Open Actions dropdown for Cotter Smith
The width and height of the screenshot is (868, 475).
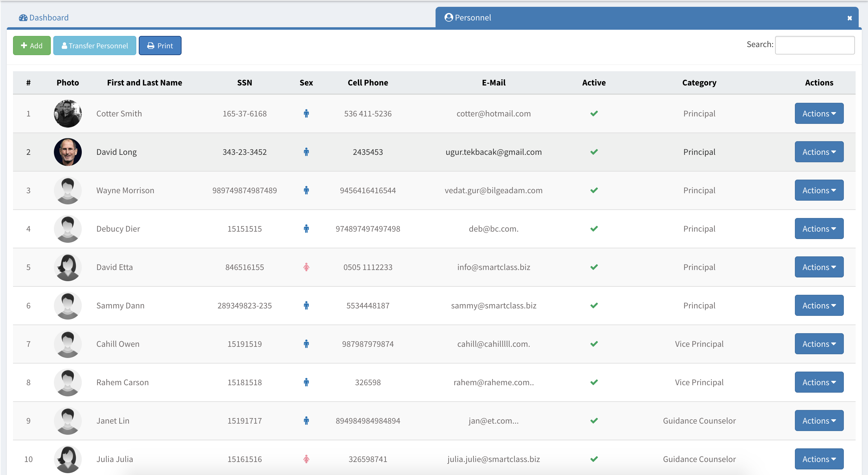tap(819, 114)
